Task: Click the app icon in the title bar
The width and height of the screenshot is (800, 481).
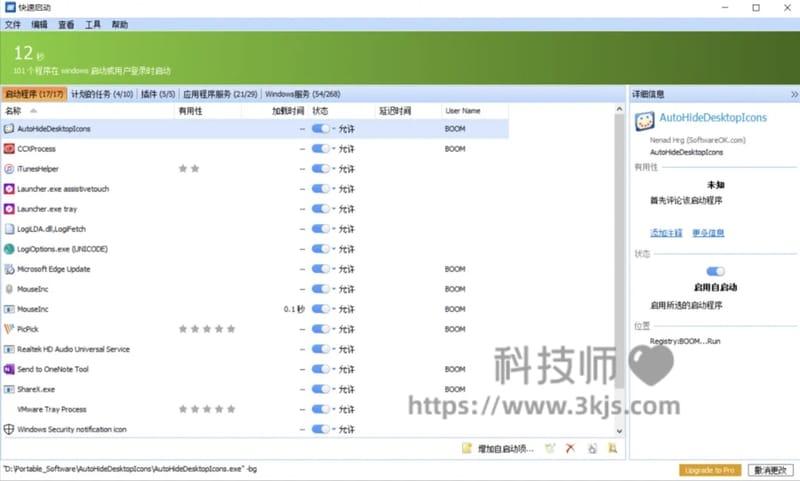Action: point(10,7)
